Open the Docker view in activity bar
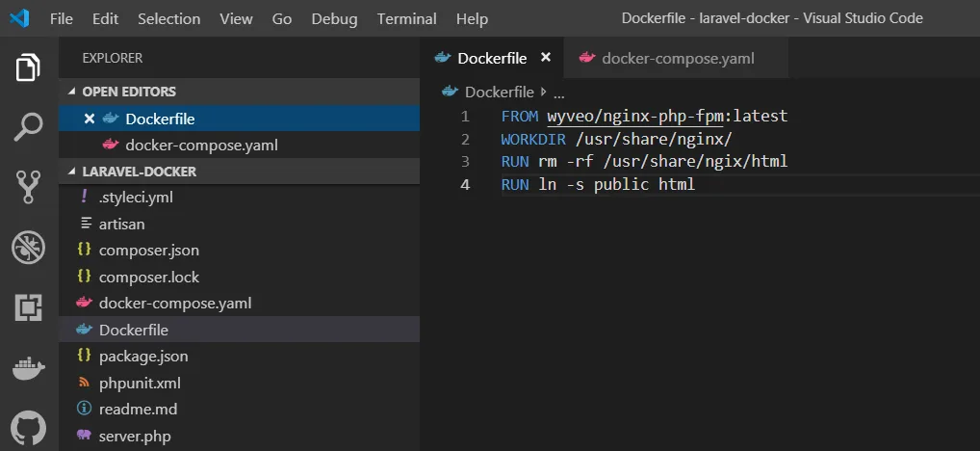Image resolution: width=980 pixels, height=451 pixels. click(28, 368)
